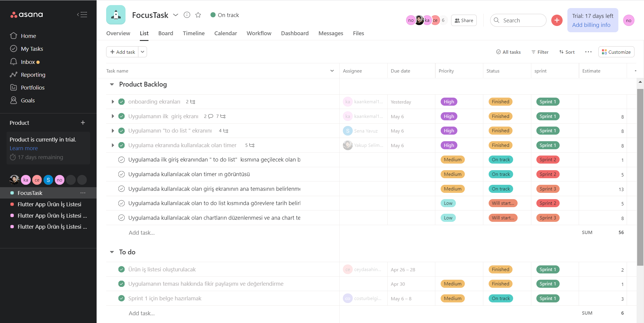Image resolution: width=644 pixels, height=323 pixels.
Task: Star the FocusTask project
Action: 198,15
